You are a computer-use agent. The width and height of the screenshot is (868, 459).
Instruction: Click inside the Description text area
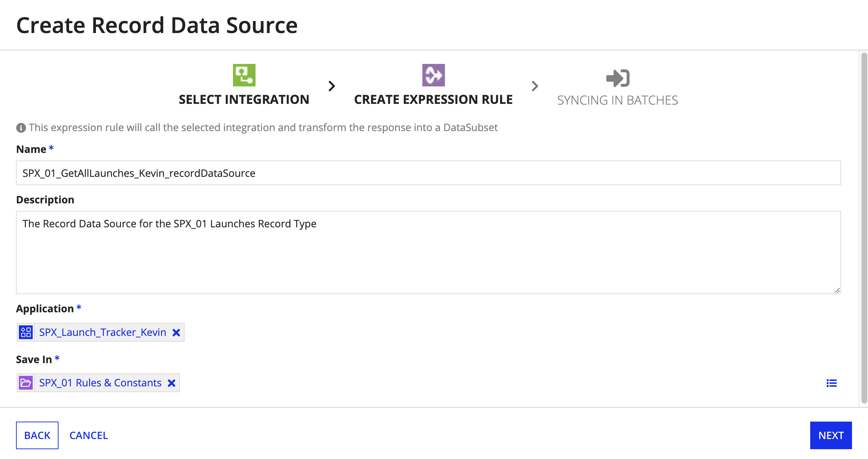coord(428,252)
